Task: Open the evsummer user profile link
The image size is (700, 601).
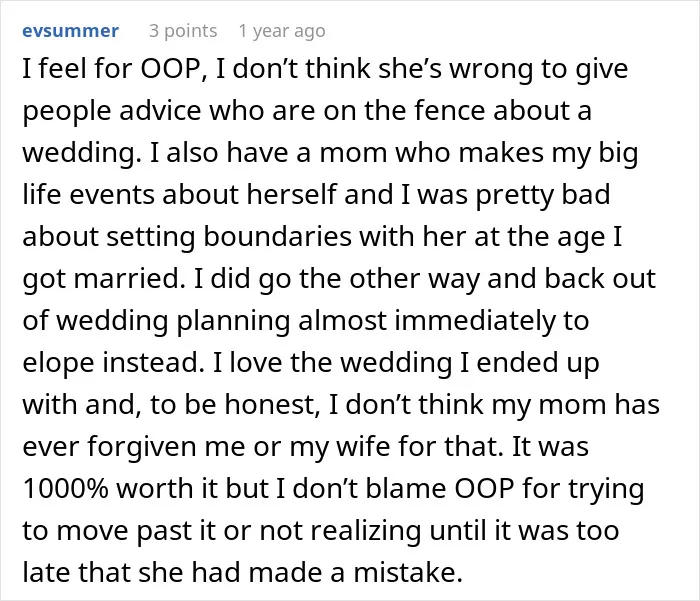Action: (71, 31)
